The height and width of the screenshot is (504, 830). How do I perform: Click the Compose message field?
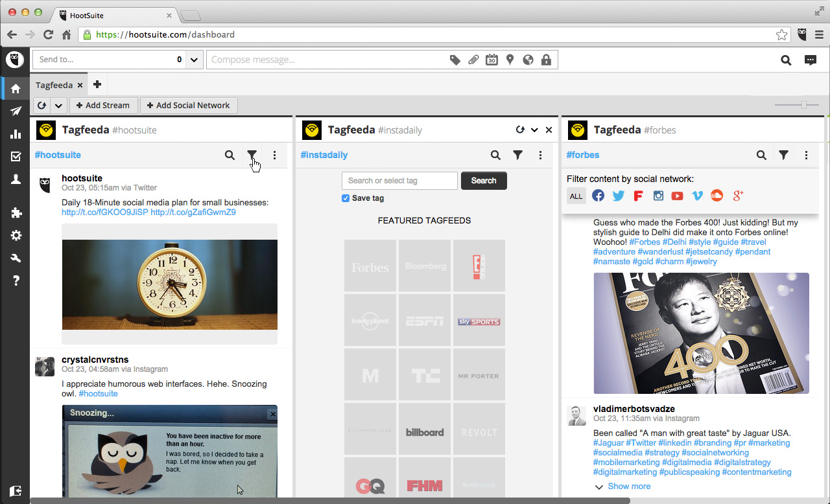coord(326,60)
